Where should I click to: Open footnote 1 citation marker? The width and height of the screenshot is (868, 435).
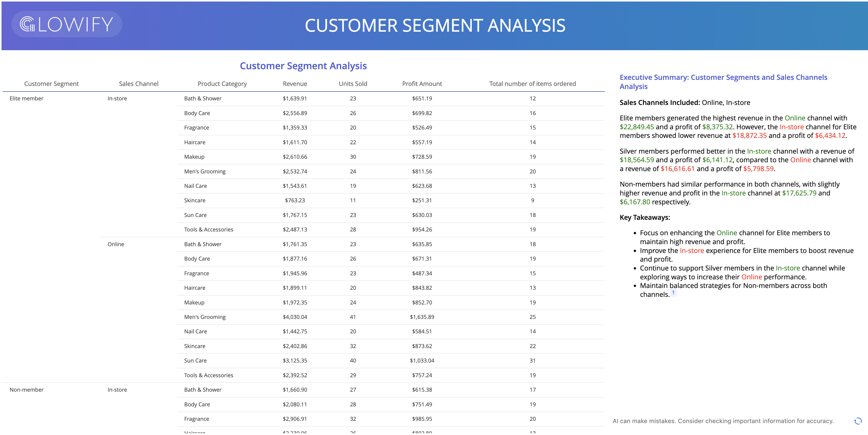click(x=673, y=293)
